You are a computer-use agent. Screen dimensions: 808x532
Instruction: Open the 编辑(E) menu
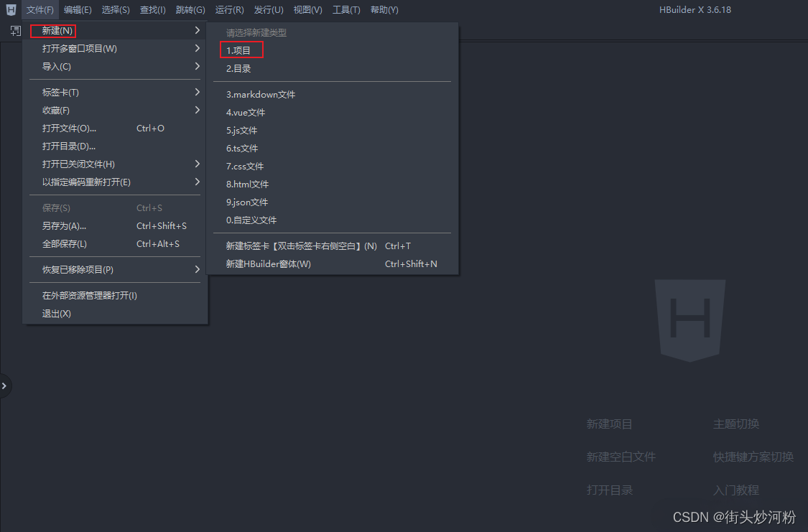78,10
